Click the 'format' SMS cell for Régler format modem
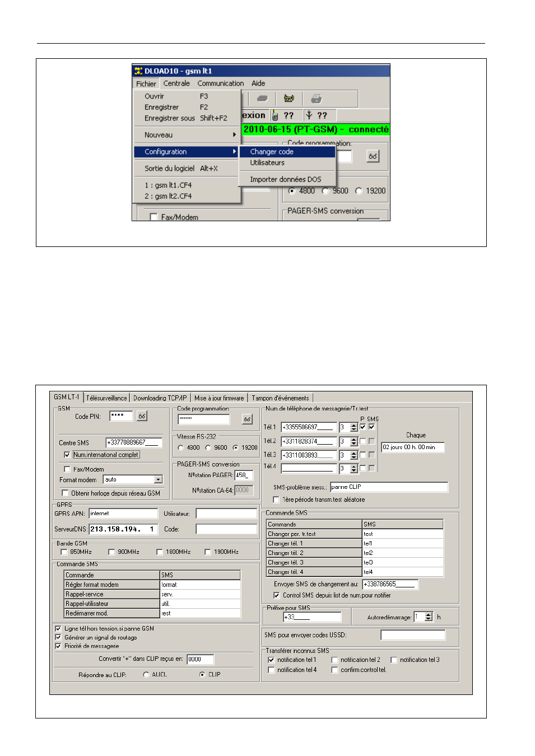 tap(201, 585)
